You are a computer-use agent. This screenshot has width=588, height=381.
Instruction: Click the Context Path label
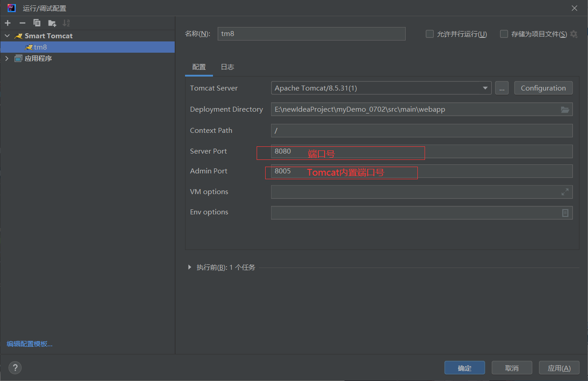(x=211, y=131)
